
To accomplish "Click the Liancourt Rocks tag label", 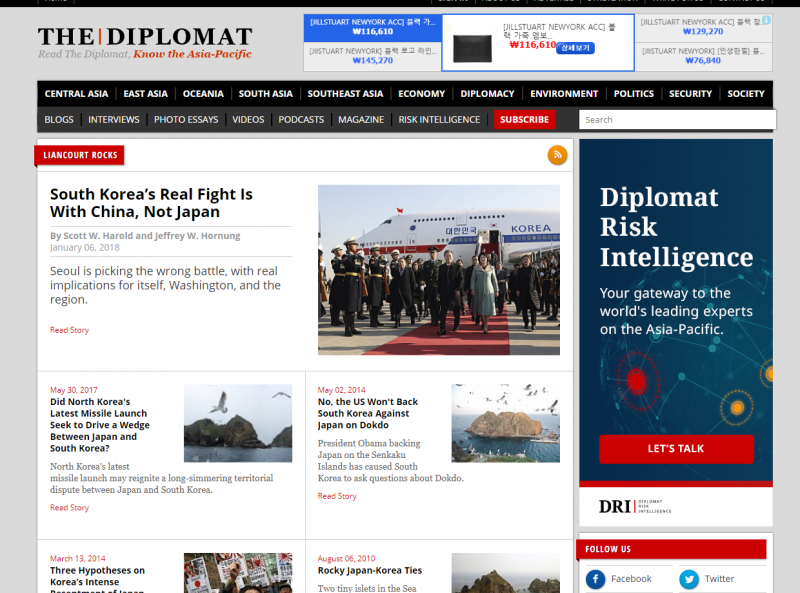I will coord(80,155).
